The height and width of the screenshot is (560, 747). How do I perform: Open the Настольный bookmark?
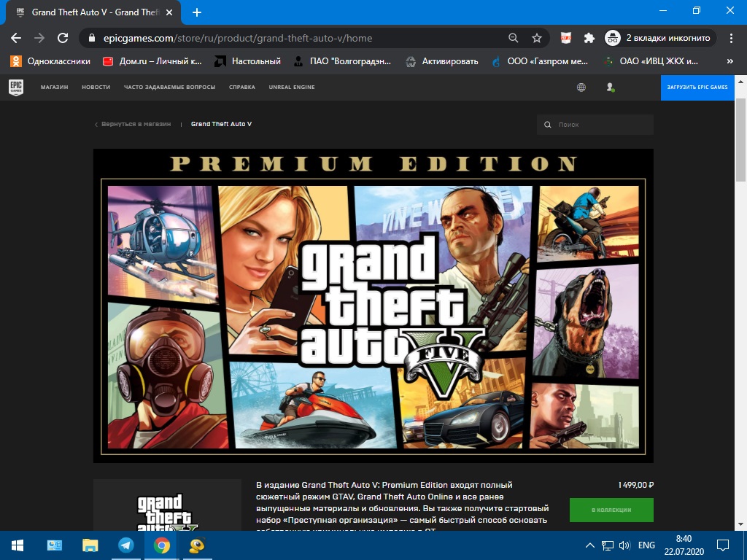247,61
